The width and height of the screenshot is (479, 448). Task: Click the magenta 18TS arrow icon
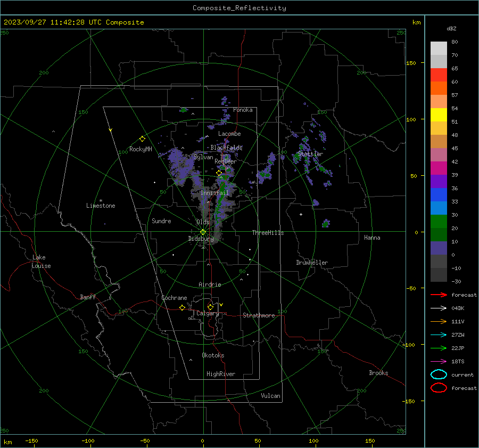coord(439,362)
